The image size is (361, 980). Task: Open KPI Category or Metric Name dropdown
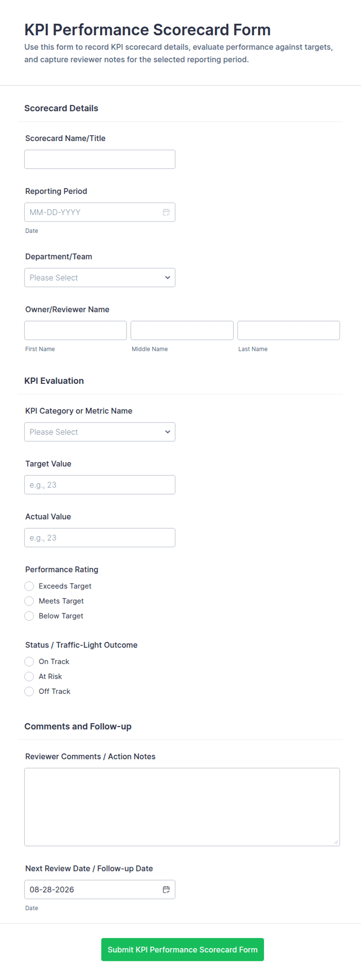tap(100, 432)
